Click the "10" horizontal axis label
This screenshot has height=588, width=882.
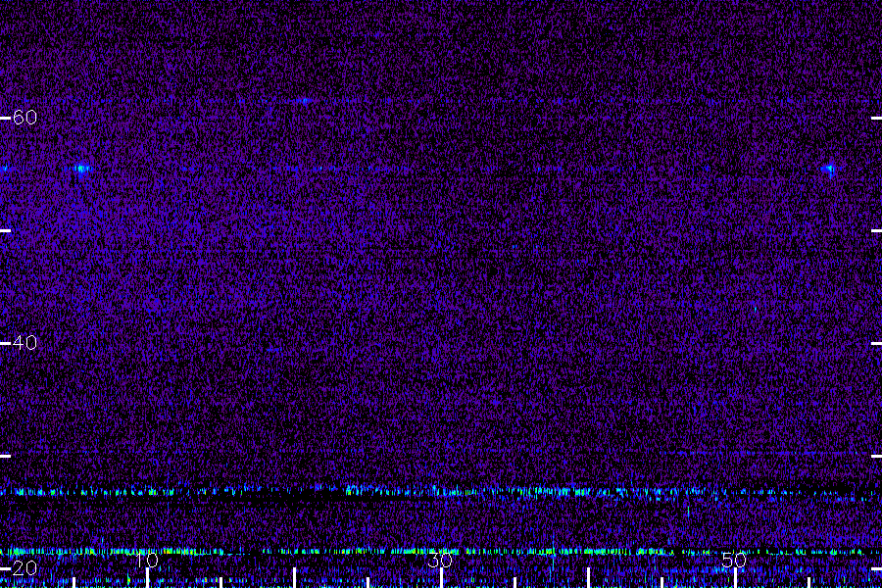pyautogui.click(x=147, y=561)
